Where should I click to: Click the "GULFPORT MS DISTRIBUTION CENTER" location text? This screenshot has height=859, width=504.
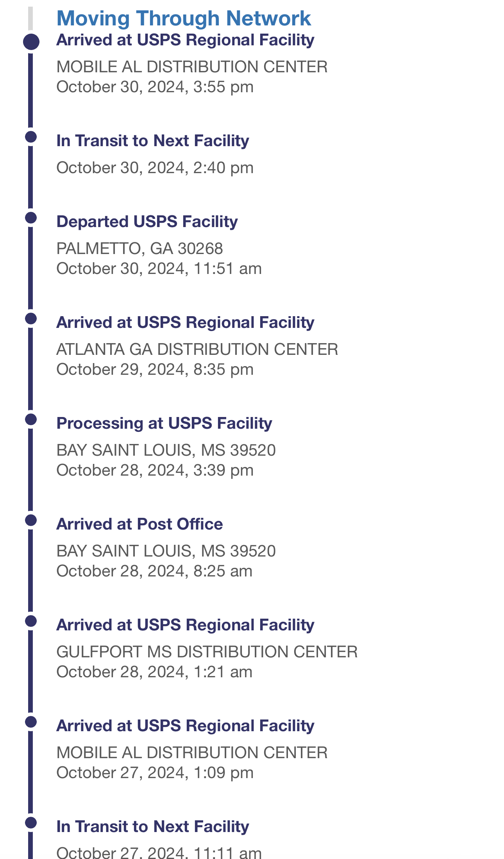(x=207, y=652)
